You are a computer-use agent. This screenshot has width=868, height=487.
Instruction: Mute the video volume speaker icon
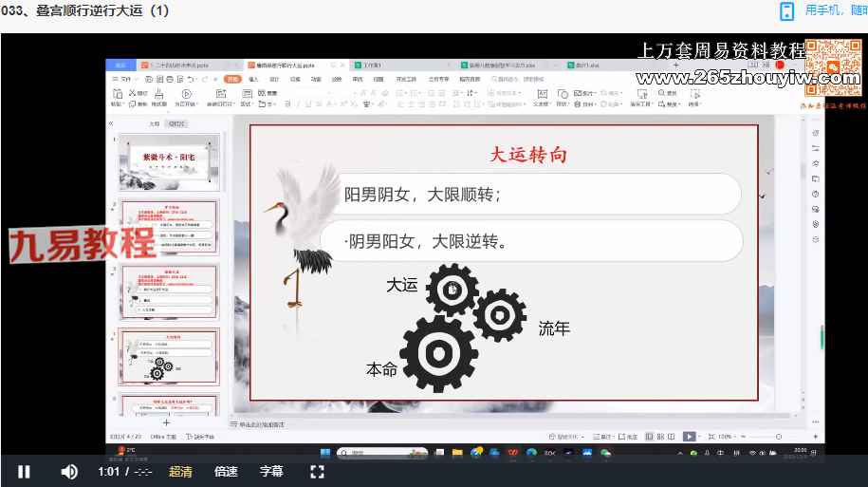coord(69,472)
